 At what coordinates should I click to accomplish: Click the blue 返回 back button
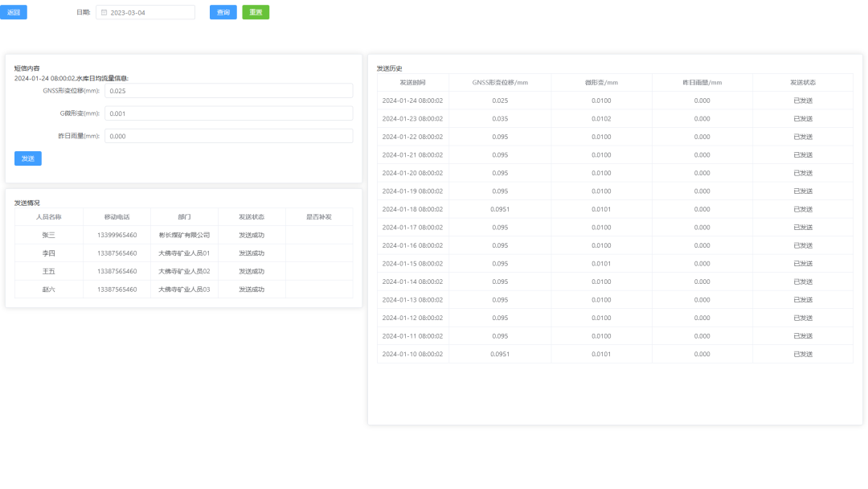click(14, 12)
